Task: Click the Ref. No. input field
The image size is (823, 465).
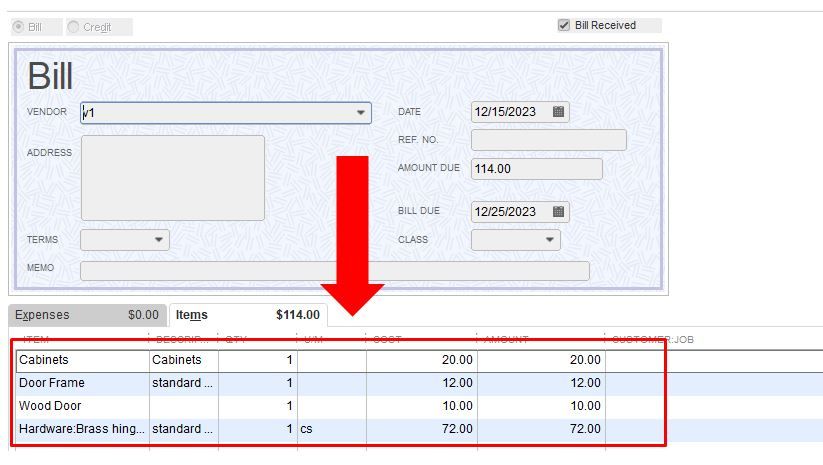Action: pyautogui.click(x=548, y=140)
